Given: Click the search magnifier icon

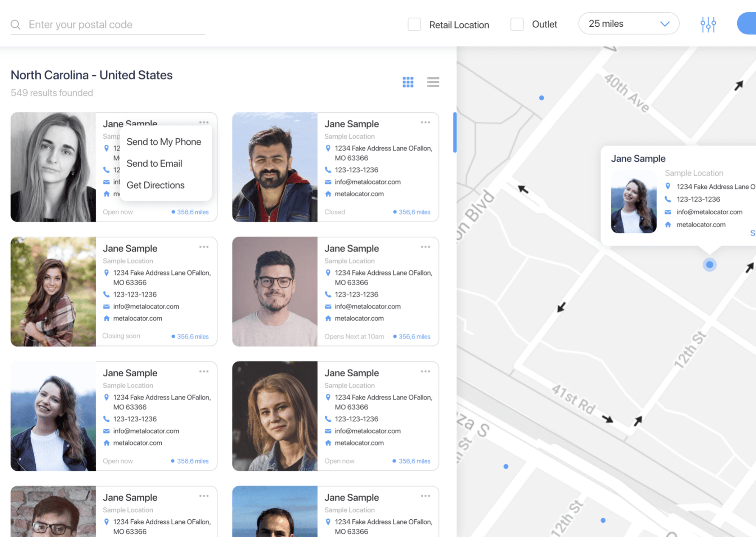Looking at the screenshot, I should 15,24.
